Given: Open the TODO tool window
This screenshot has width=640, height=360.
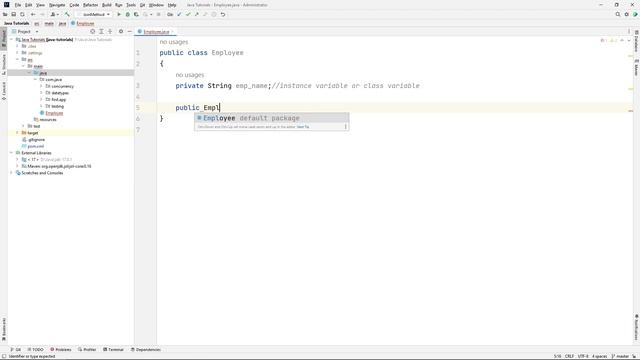Looking at the screenshot, I should coord(36,349).
